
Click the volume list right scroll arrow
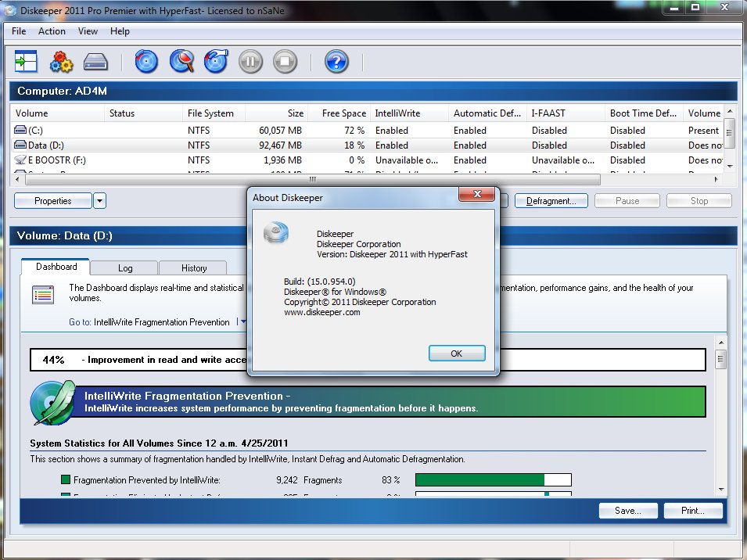click(x=716, y=180)
